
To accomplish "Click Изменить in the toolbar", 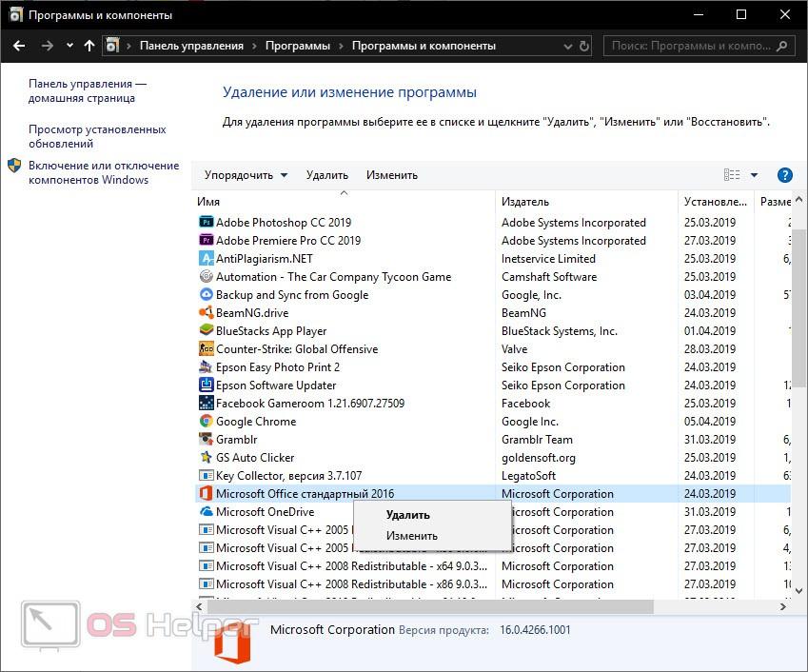I will tap(392, 175).
